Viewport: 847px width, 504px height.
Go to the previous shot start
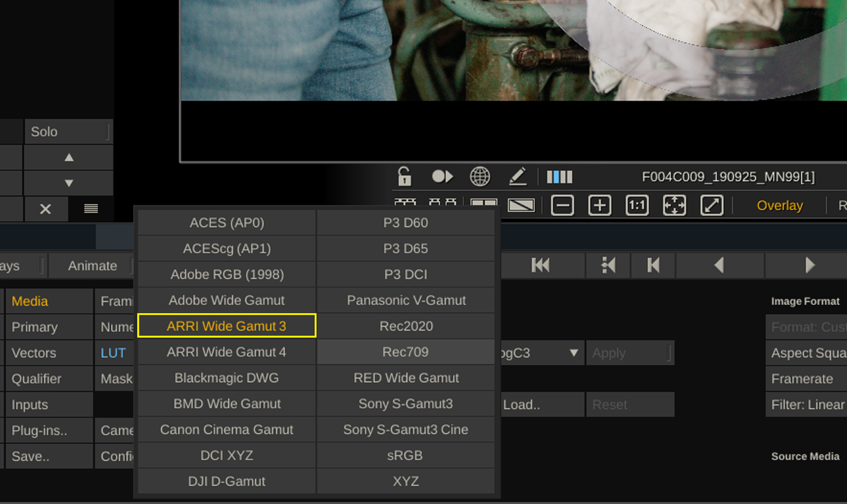[x=653, y=265]
